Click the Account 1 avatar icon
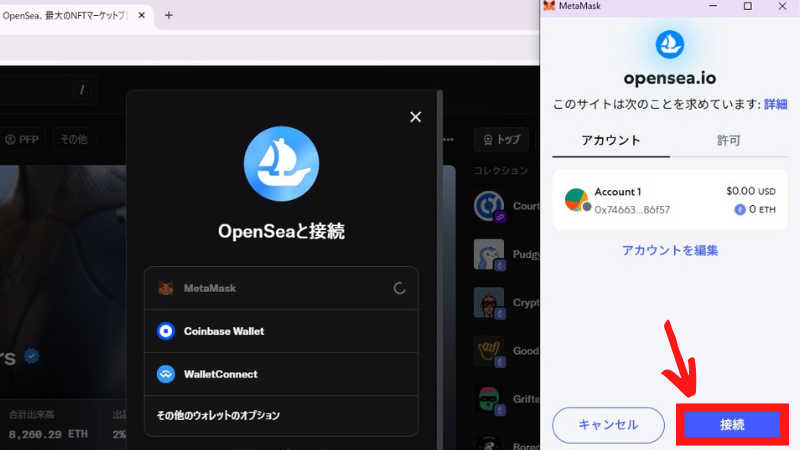 pos(577,199)
